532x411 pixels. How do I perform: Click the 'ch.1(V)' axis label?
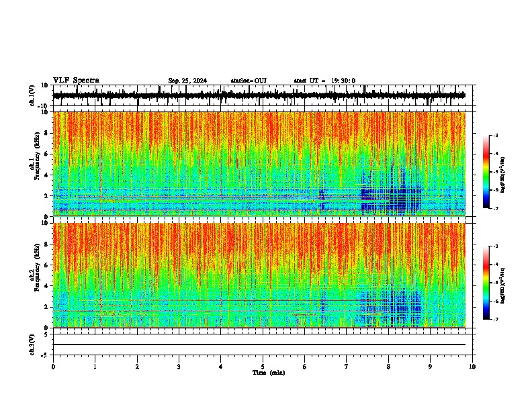32,95
